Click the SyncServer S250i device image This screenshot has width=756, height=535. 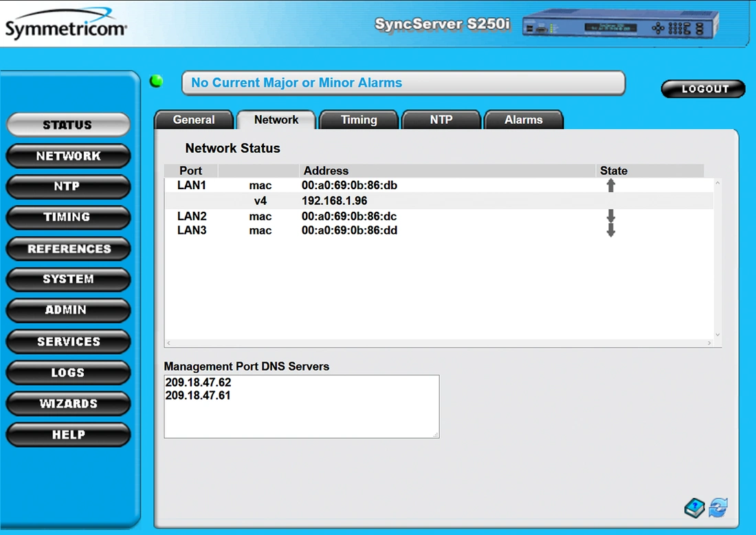621,24
